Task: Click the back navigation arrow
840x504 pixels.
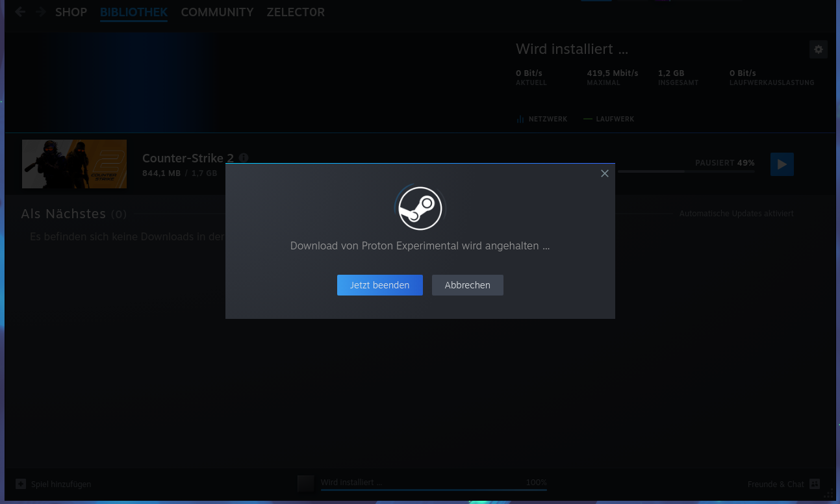Action: 20,12
